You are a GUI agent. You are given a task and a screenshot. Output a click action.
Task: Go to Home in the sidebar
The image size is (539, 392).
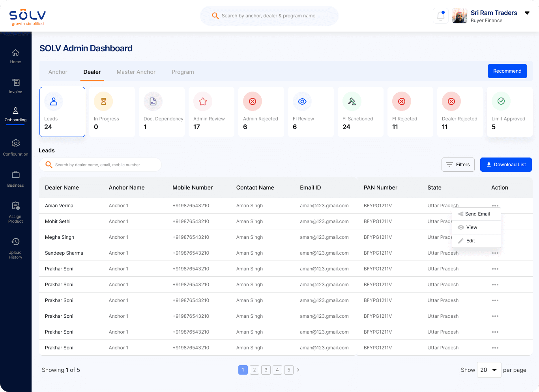(x=15, y=56)
